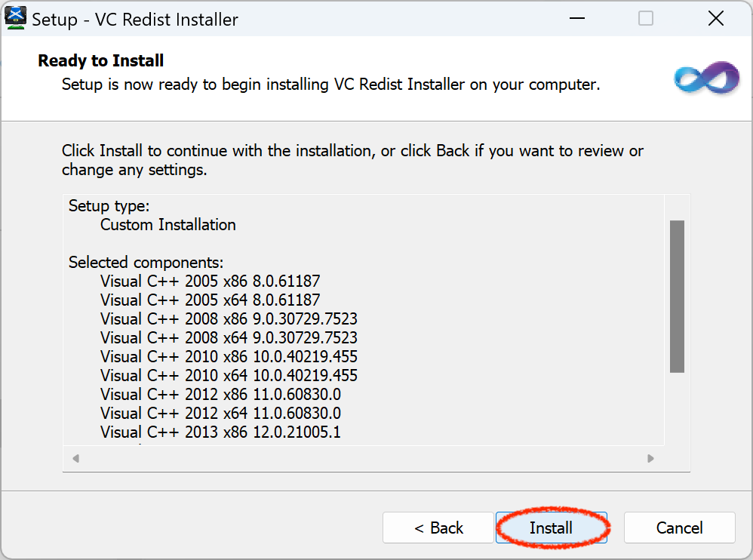Select the Visual C++ 2005 x64 8.0.61187 line
Screen dimensions: 753x560
tap(210, 300)
